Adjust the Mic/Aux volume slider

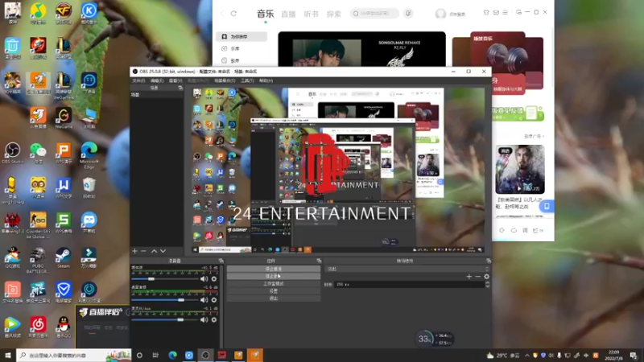[164, 319]
